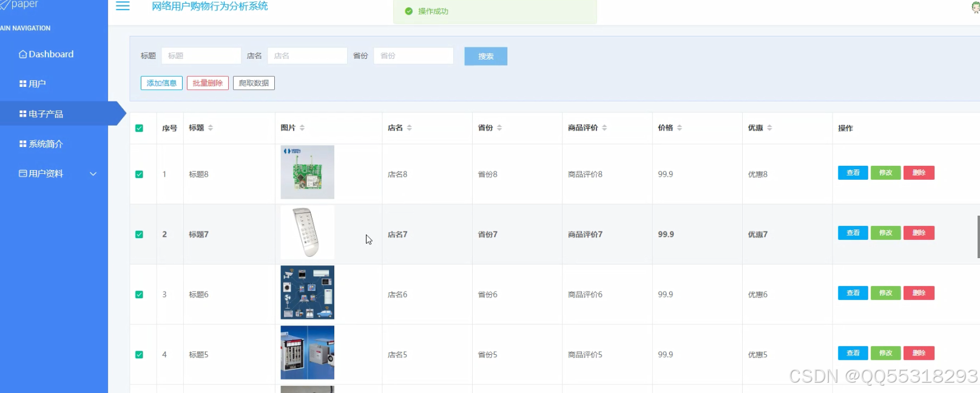Open the 标题6 appliances image
This screenshot has height=393, width=980.
pos(307,292)
